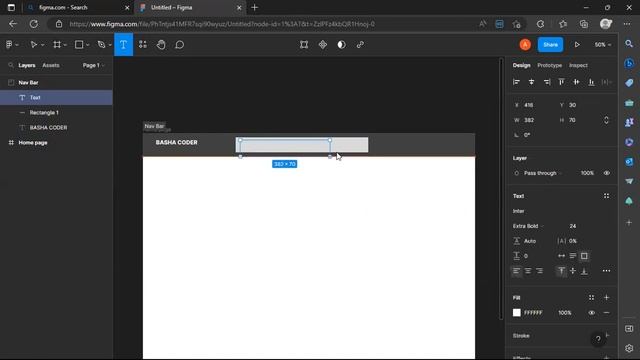Switch to figma.com Search browser tab
The image size is (640, 360).
[78, 7]
